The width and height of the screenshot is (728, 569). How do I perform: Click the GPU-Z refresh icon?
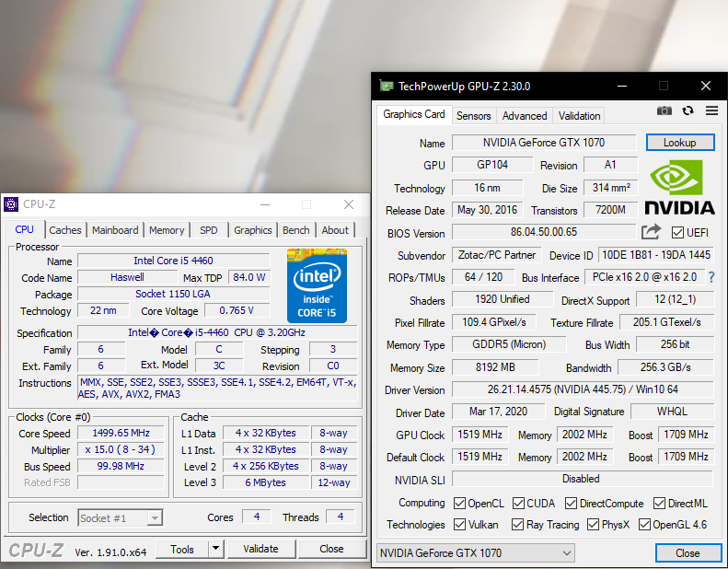688,110
